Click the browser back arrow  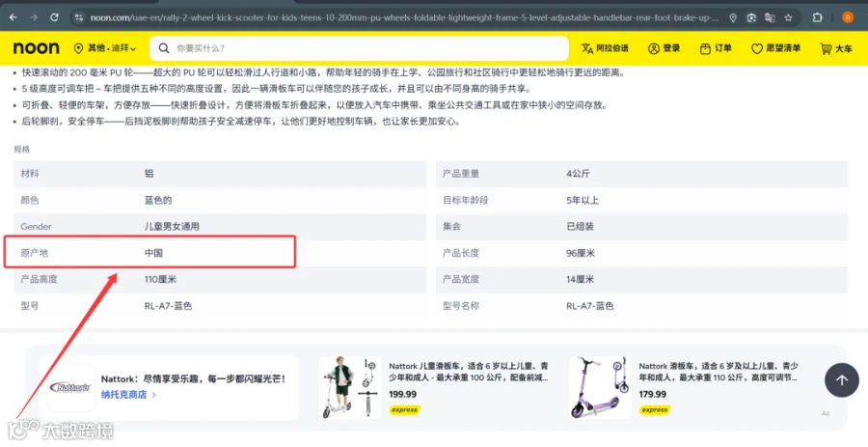click(14, 17)
